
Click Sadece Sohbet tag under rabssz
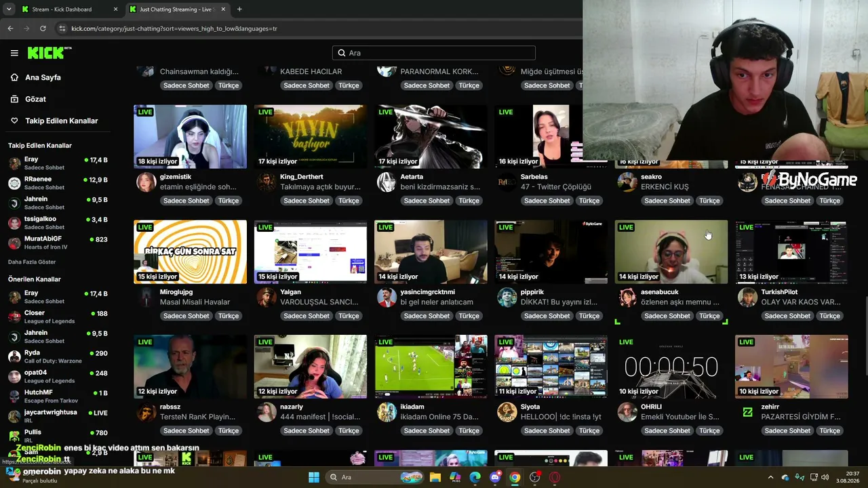click(186, 430)
